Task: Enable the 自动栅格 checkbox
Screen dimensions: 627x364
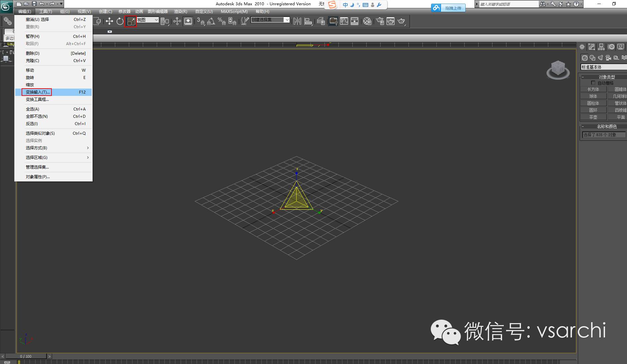Action: click(x=593, y=83)
